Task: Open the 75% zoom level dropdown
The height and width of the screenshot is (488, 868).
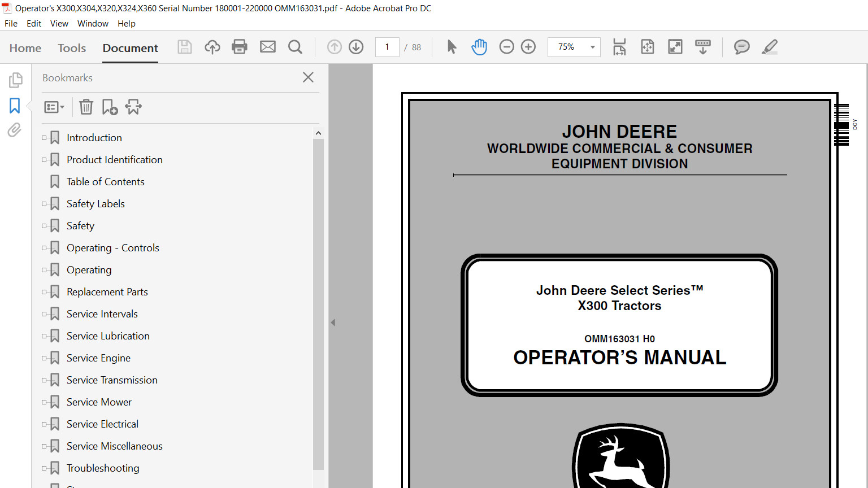Action: pyautogui.click(x=592, y=47)
